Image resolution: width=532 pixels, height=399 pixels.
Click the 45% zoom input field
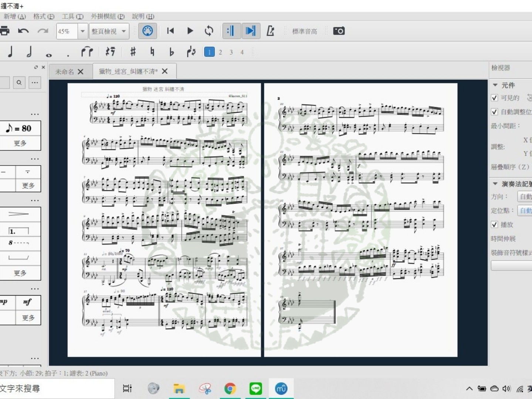67,31
